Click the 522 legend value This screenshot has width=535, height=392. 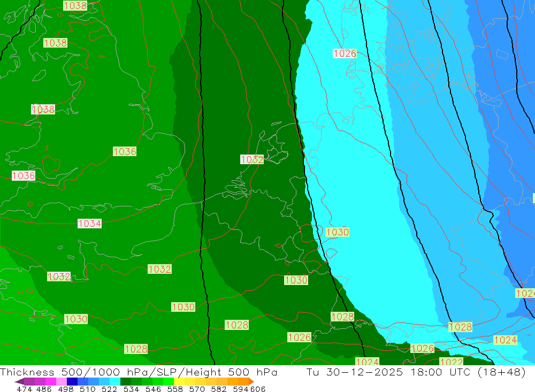tap(110, 389)
